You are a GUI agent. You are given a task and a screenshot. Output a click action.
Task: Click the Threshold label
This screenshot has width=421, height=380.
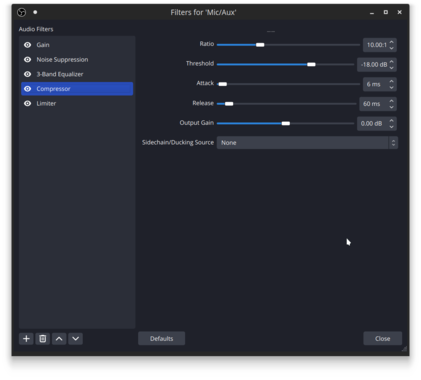coord(200,63)
